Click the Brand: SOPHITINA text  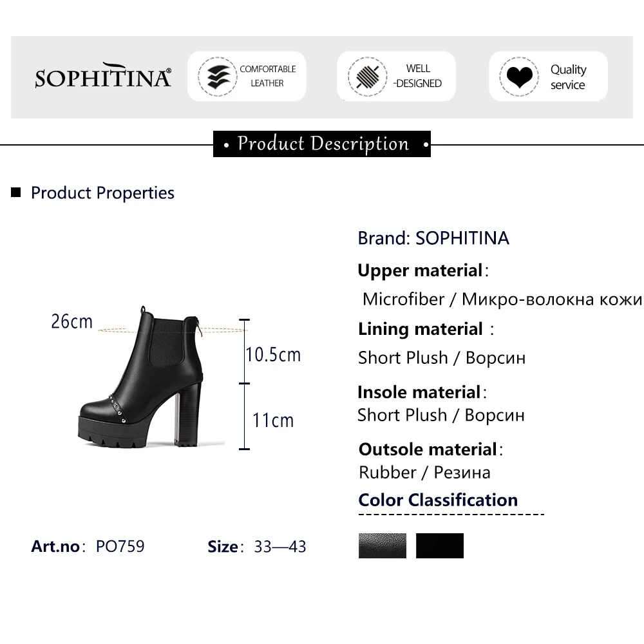(x=433, y=238)
